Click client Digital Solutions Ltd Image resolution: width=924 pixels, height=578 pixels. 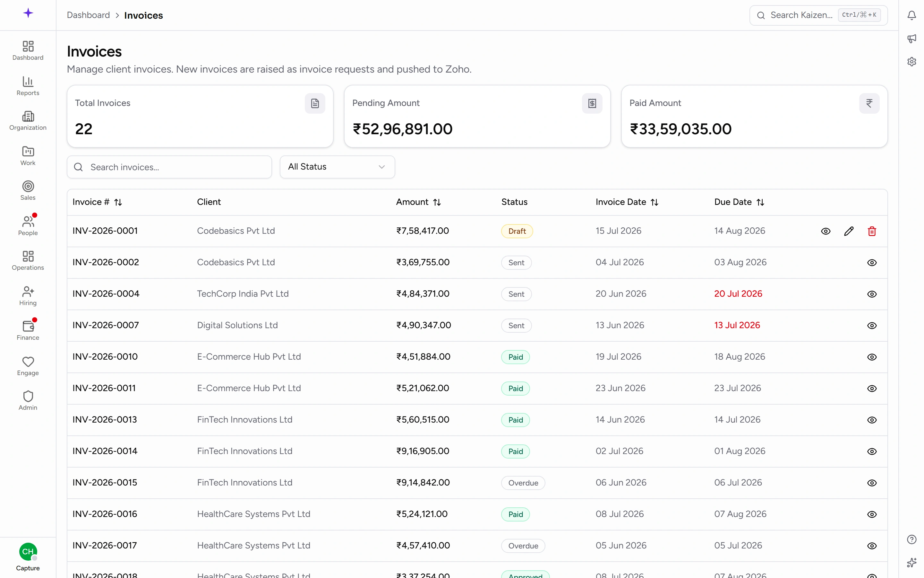click(237, 325)
